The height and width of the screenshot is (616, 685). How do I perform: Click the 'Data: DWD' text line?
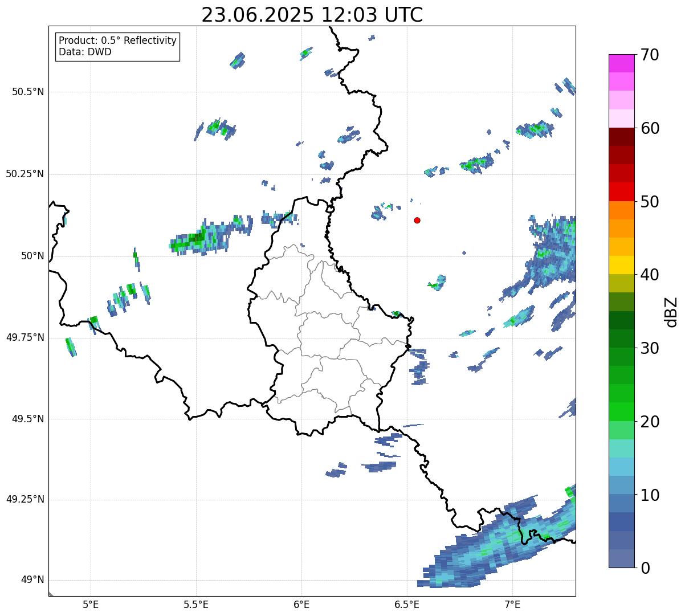click(85, 52)
